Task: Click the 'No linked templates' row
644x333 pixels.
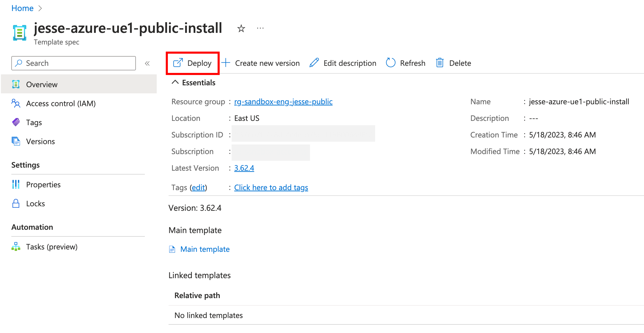Action: point(406,315)
